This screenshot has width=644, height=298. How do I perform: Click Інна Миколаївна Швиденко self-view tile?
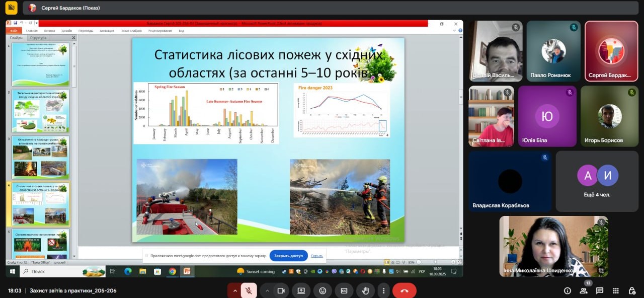(553, 246)
